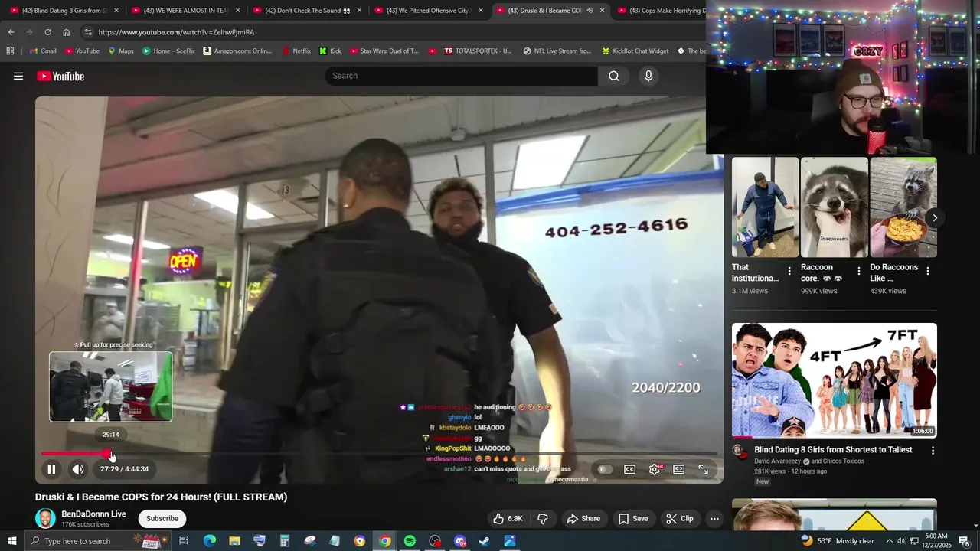Open the Maps bookmark
Image resolution: width=980 pixels, height=551 pixels.
pos(121,51)
